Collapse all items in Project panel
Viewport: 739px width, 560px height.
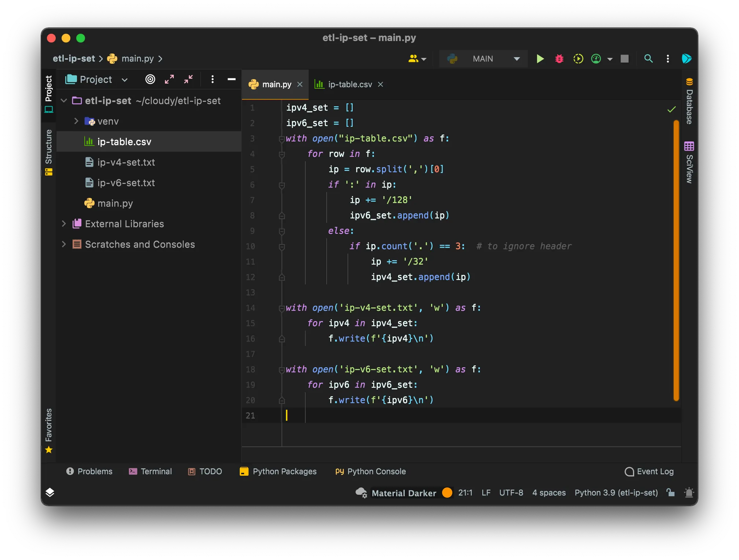188,79
